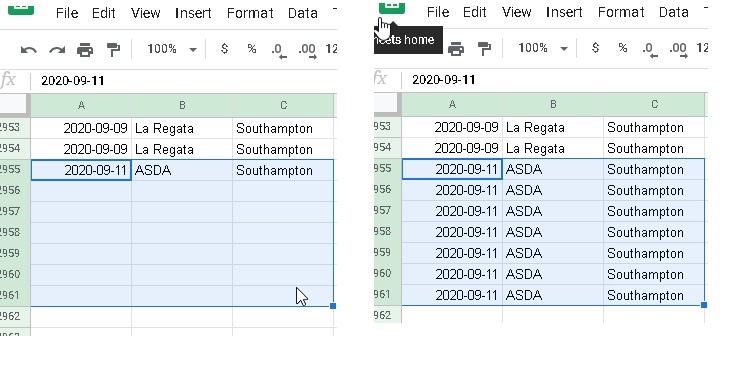The image size is (741, 373).
Task: Format as currency in right window
Action: coord(595,48)
